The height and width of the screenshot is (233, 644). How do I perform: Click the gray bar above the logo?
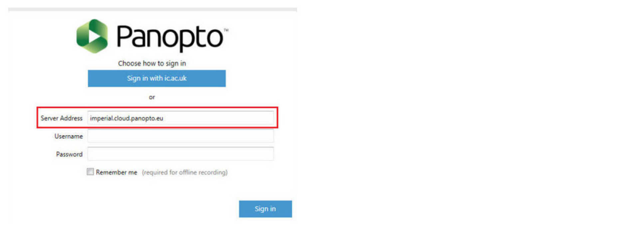pos(153,9)
